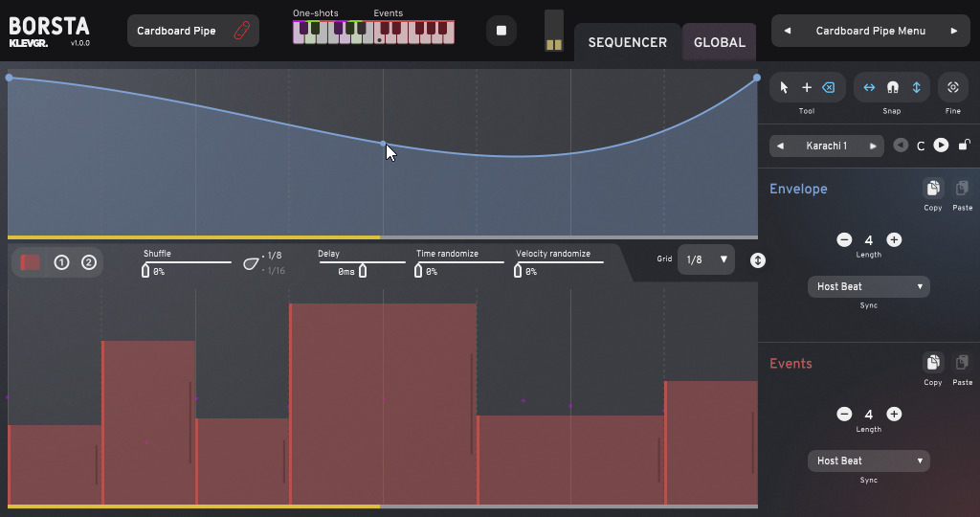This screenshot has height=517, width=980.
Task: Click the envelope's end point
Action: (757, 78)
